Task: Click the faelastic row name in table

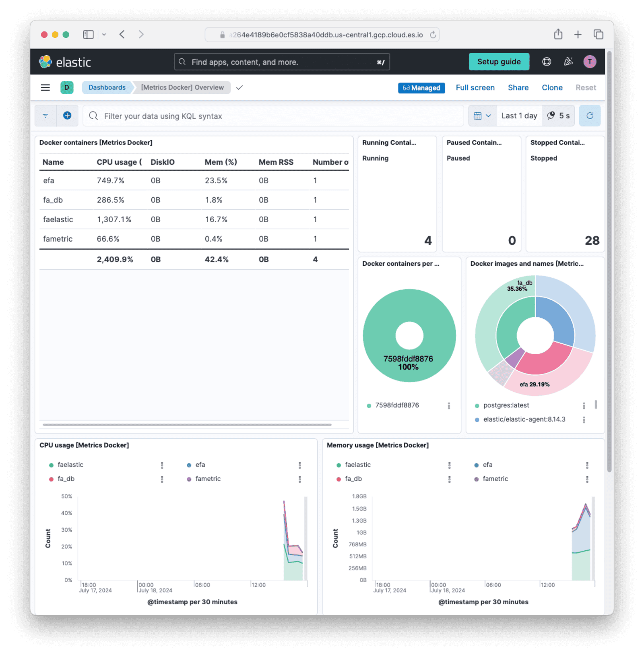Action: 58,219
